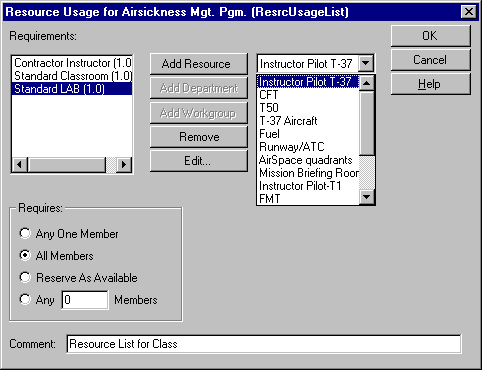Viewport: 482px width, 370px height.
Task: Select Standard LAB in Requirements list
Action: (x=72, y=89)
